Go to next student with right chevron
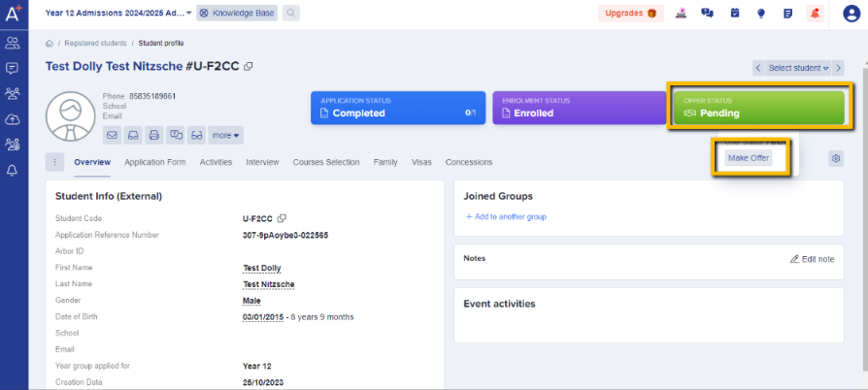868x390 pixels. coord(839,68)
